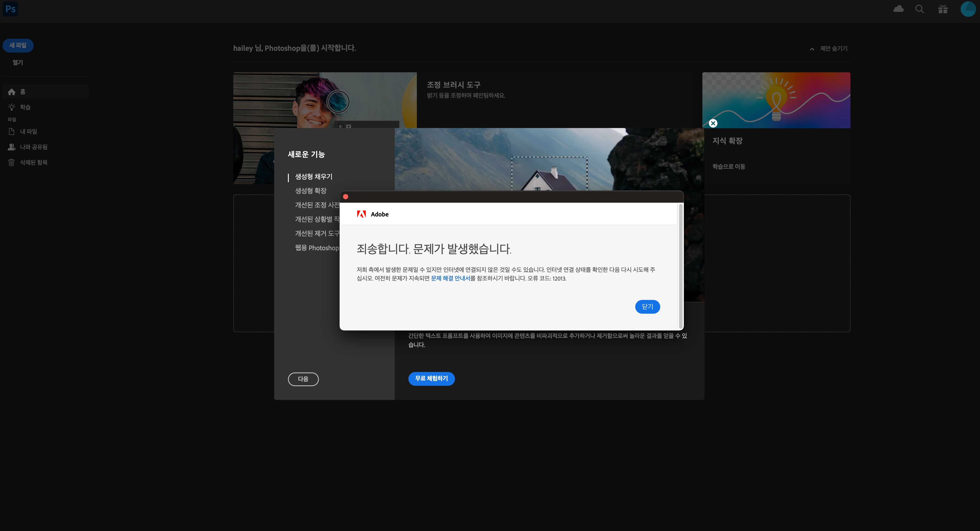
Task: Click the search magnifier icon
Action: click(920, 9)
